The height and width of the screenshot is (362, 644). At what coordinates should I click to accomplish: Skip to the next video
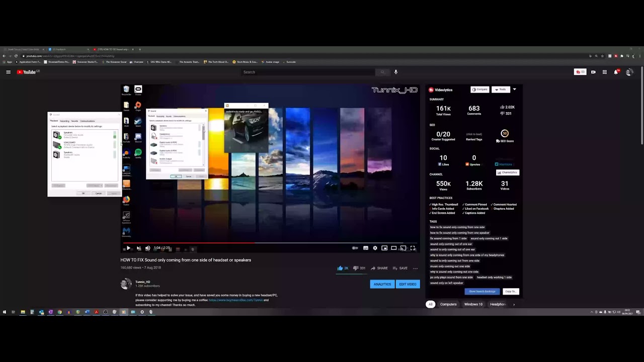point(138,248)
